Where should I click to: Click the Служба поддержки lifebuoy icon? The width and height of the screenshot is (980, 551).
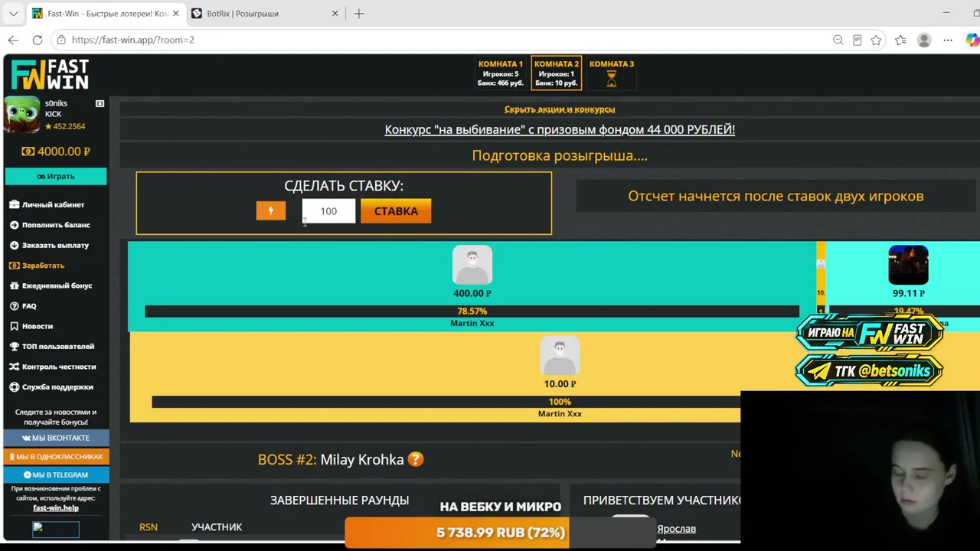pyautogui.click(x=15, y=387)
